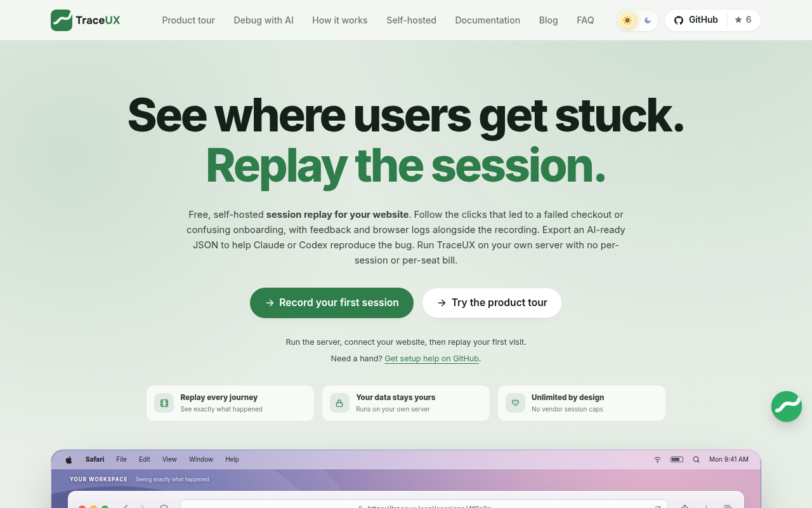Click the heart icon for Unlimited by design
This screenshot has height=508, width=812.
point(515,403)
